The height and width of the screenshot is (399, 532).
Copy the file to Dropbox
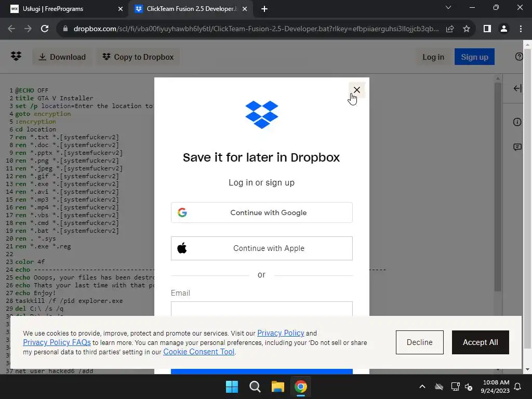[138, 57]
